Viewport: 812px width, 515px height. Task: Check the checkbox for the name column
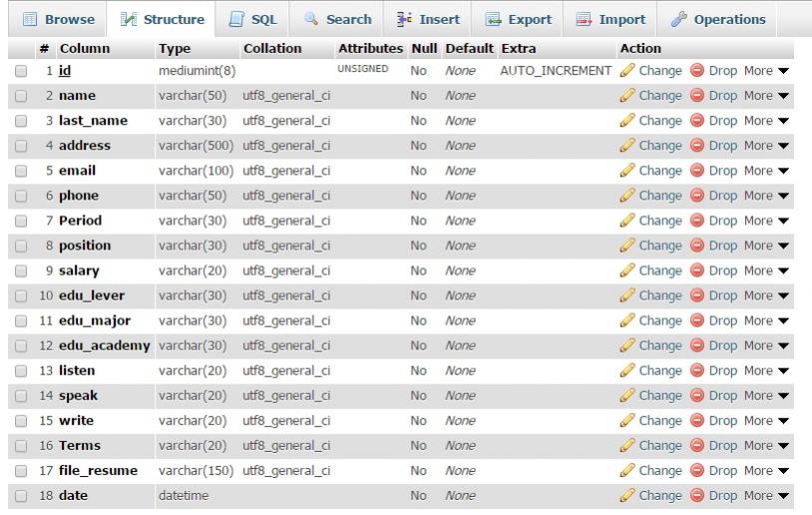coord(21,96)
